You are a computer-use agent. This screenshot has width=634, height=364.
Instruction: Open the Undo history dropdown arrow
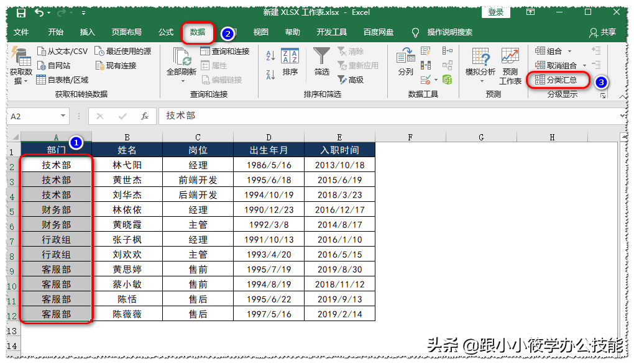pos(49,13)
